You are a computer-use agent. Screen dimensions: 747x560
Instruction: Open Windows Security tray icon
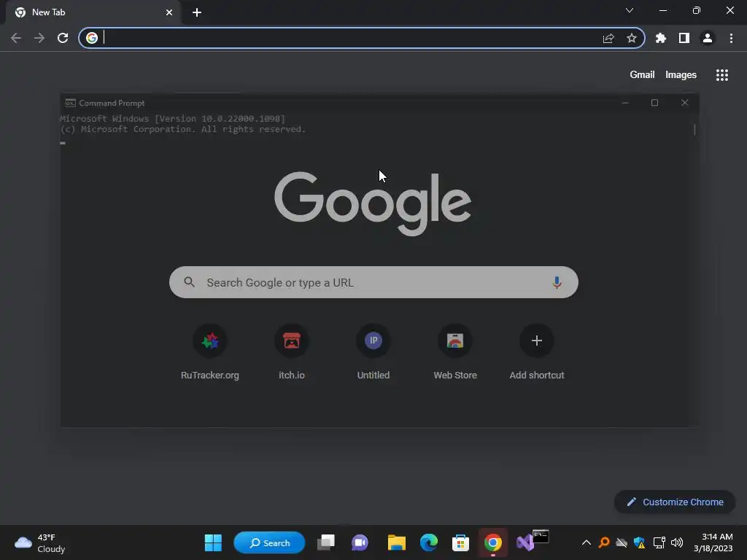point(639,542)
